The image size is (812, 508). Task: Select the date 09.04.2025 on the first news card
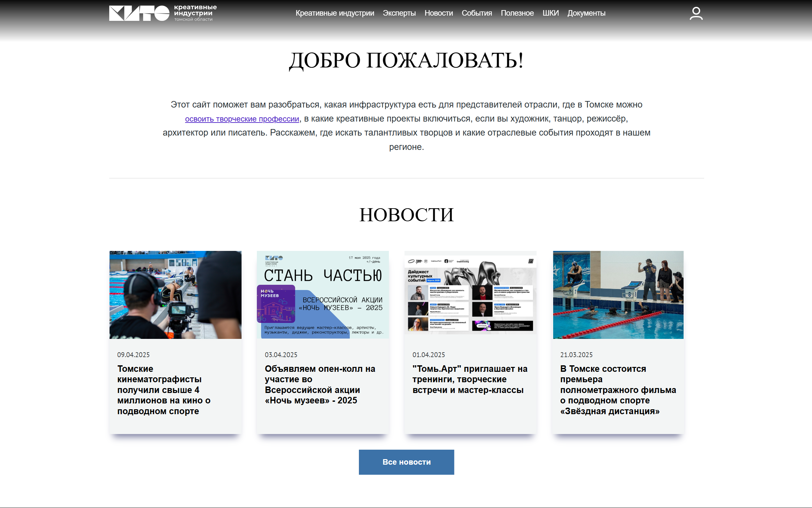pyautogui.click(x=134, y=355)
